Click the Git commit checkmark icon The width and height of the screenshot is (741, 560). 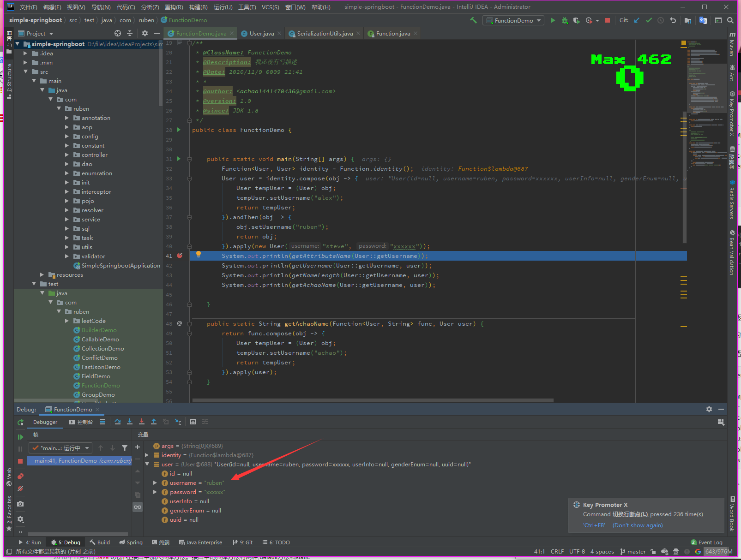point(649,20)
